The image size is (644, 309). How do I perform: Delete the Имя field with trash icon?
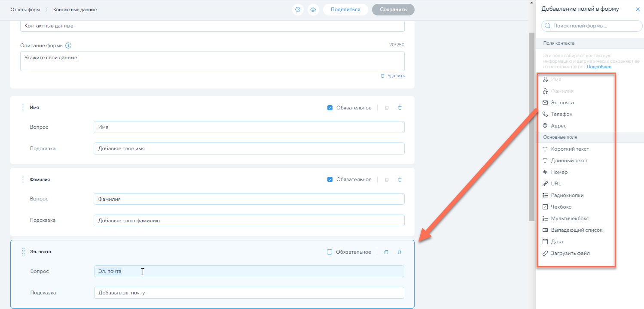click(x=400, y=108)
